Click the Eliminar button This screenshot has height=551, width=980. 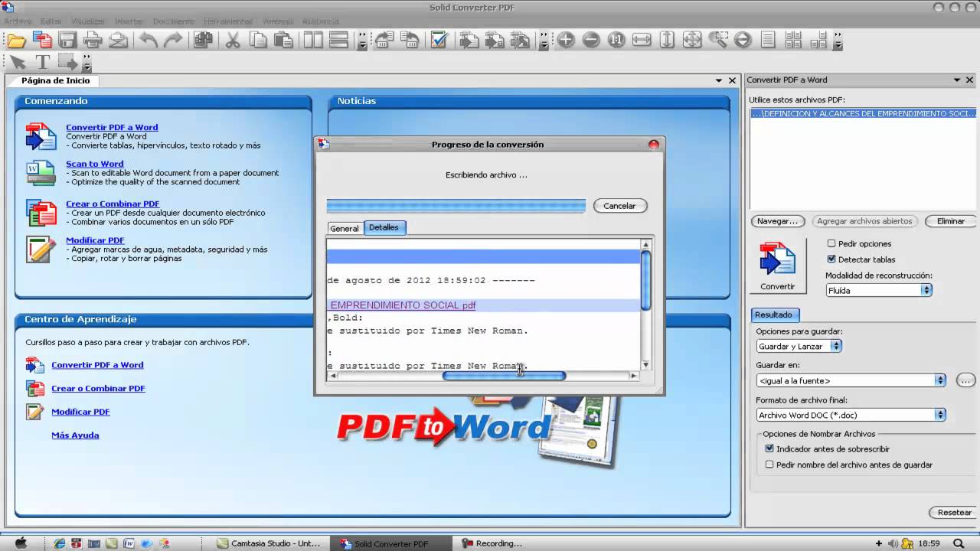pyautogui.click(x=950, y=221)
